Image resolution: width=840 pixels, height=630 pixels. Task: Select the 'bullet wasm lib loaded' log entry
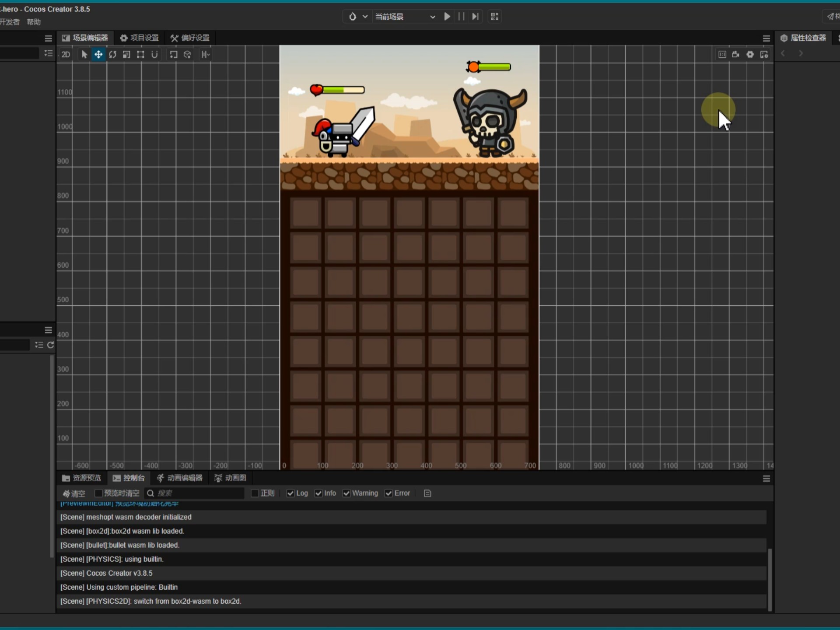click(x=411, y=545)
